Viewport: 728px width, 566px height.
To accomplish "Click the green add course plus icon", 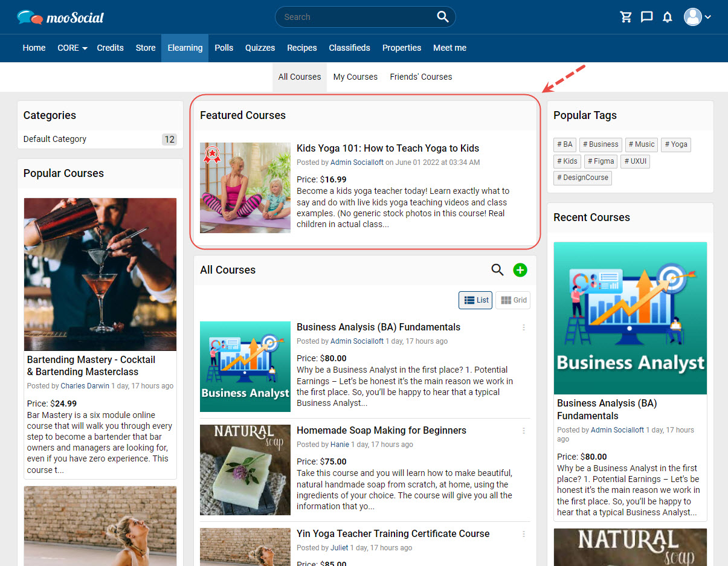I will tap(520, 270).
